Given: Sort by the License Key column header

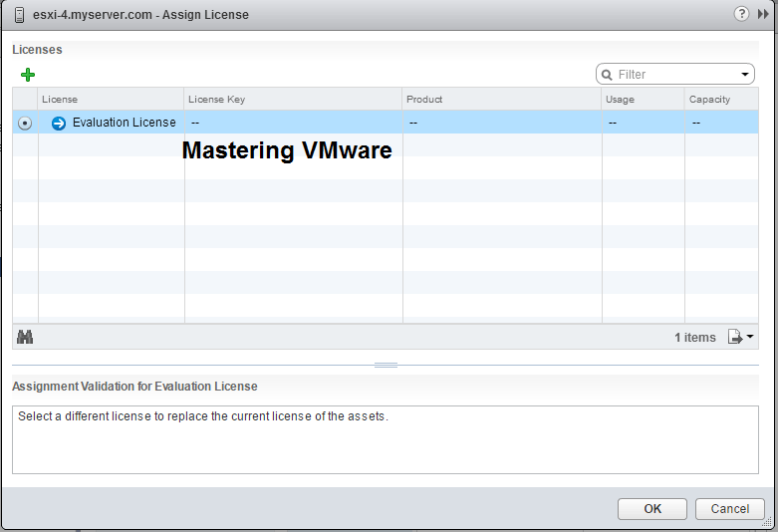Looking at the screenshot, I should coord(293,100).
